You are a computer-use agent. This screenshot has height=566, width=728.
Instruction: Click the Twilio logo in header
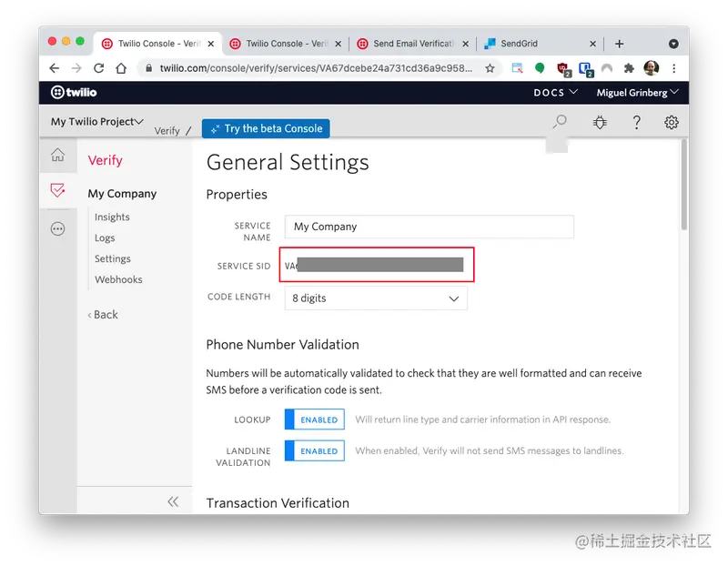click(x=74, y=93)
